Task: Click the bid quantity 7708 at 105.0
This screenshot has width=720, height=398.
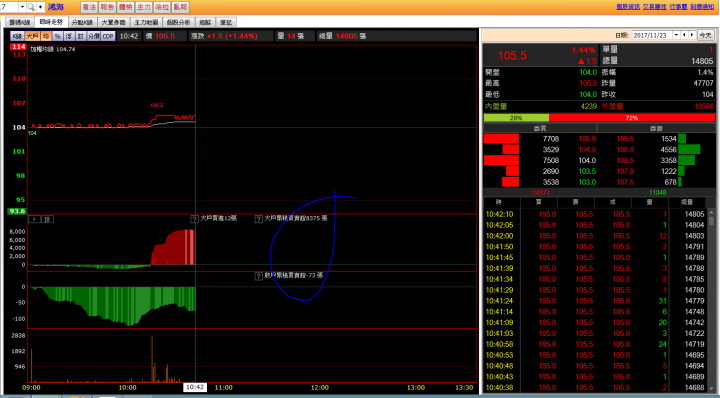Action: tap(551, 139)
